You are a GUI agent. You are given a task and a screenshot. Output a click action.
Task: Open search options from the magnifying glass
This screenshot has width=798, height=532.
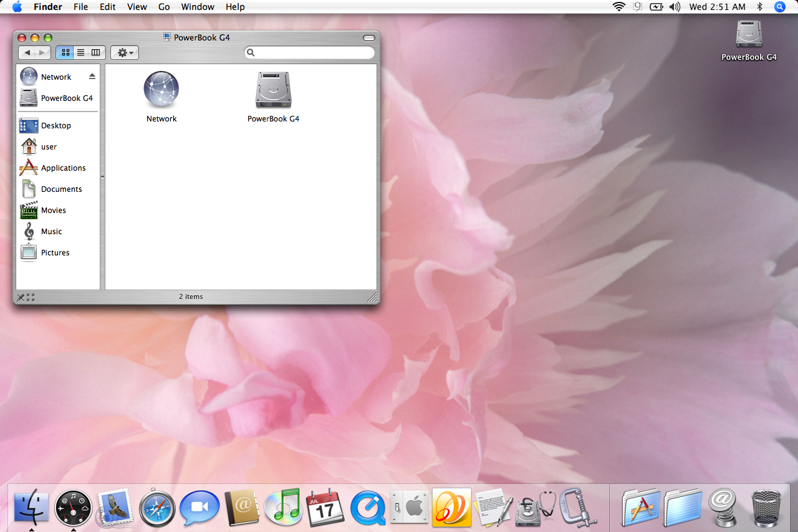[x=251, y=53]
